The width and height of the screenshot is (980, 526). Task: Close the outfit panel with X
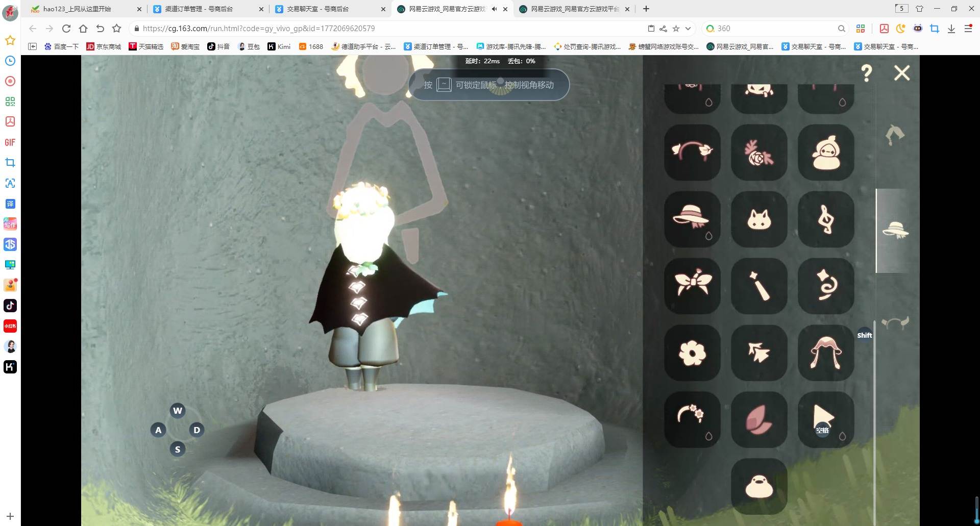click(901, 73)
